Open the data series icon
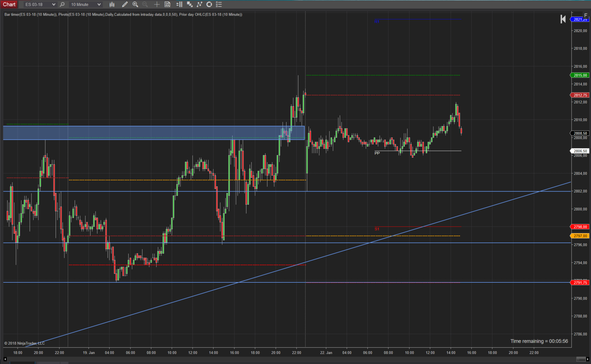 coord(190,4)
